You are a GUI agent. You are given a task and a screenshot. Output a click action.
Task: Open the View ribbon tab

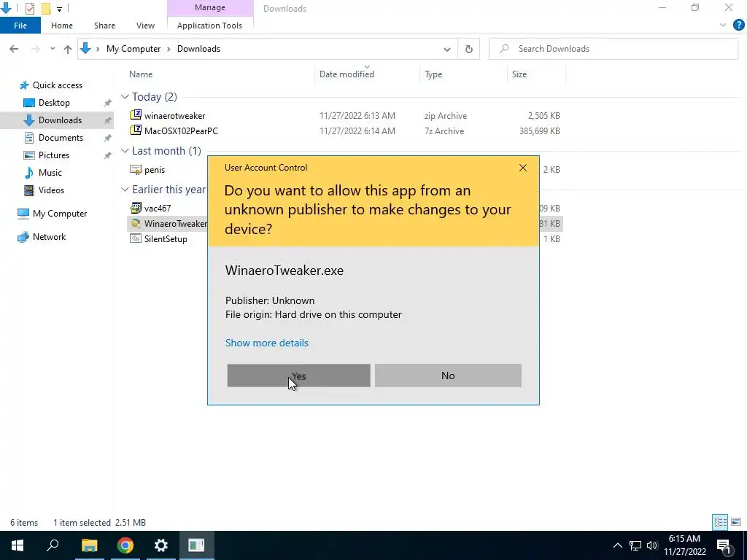tap(145, 26)
